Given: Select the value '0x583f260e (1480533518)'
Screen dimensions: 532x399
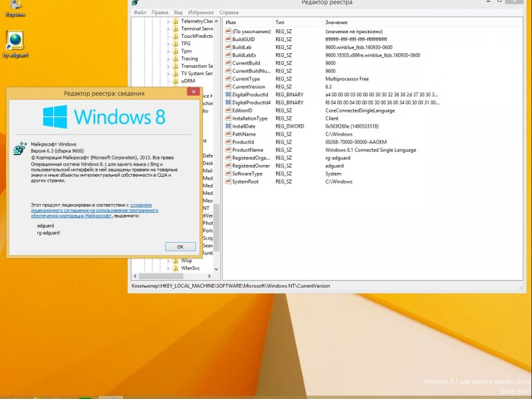Looking at the screenshot, I should click(x=352, y=126).
